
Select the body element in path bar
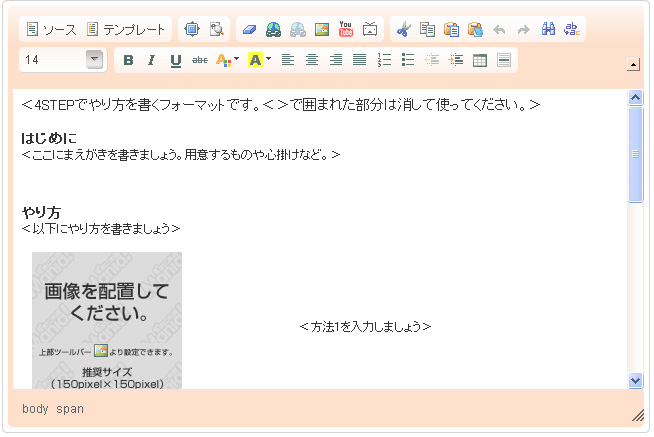[35, 409]
